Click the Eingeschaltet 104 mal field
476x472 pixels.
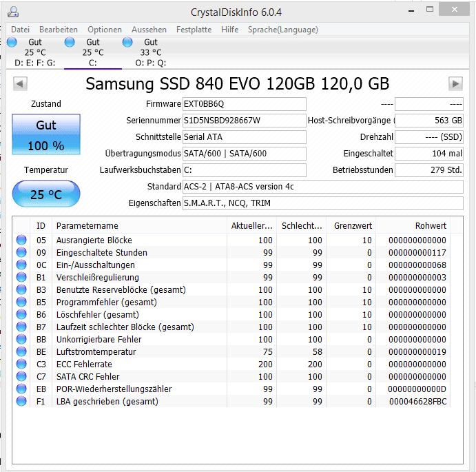(x=429, y=154)
